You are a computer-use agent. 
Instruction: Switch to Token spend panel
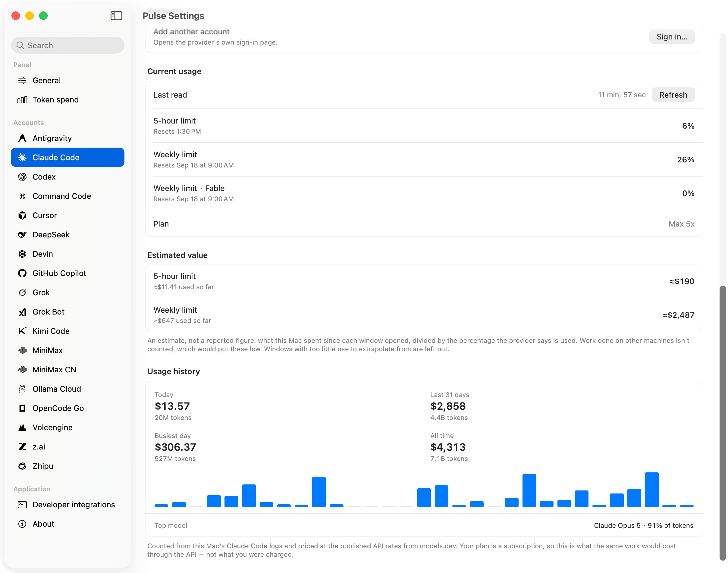pos(67,100)
